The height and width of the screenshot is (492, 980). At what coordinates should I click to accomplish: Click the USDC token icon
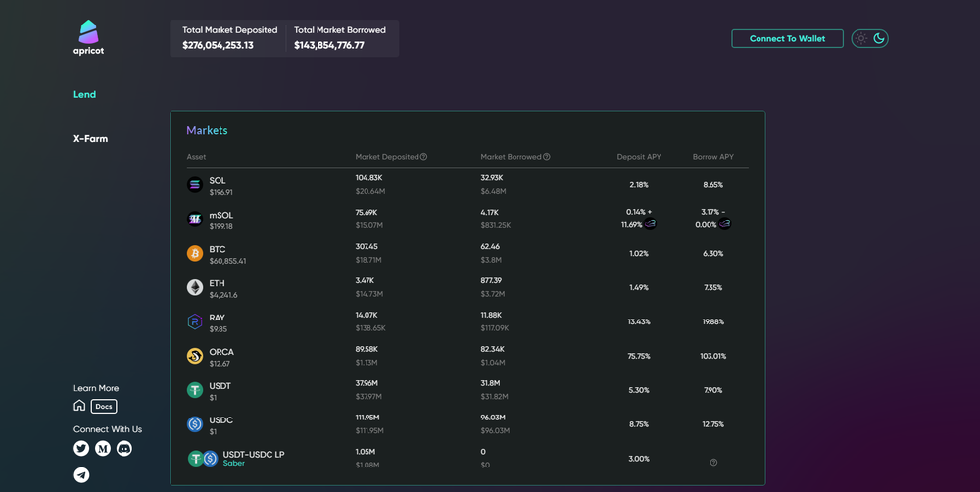(195, 423)
